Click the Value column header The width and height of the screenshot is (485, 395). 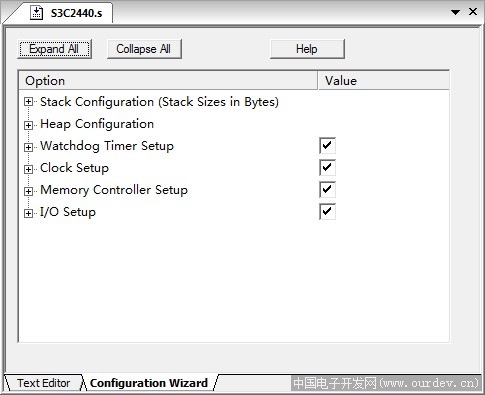[x=384, y=81]
